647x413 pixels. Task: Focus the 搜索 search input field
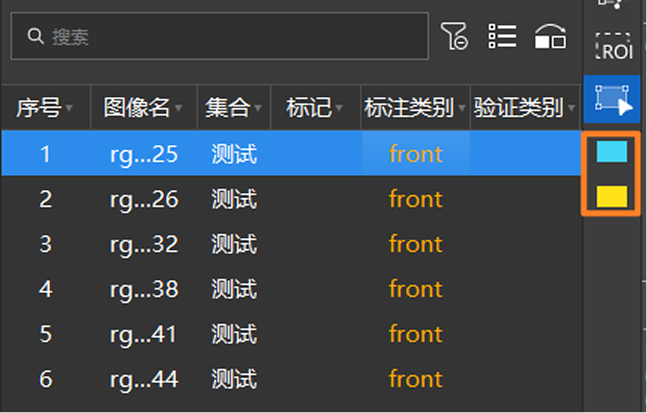(x=220, y=36)
